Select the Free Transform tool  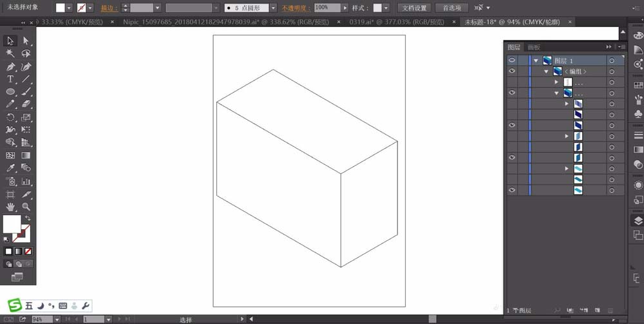coord(26,129)
